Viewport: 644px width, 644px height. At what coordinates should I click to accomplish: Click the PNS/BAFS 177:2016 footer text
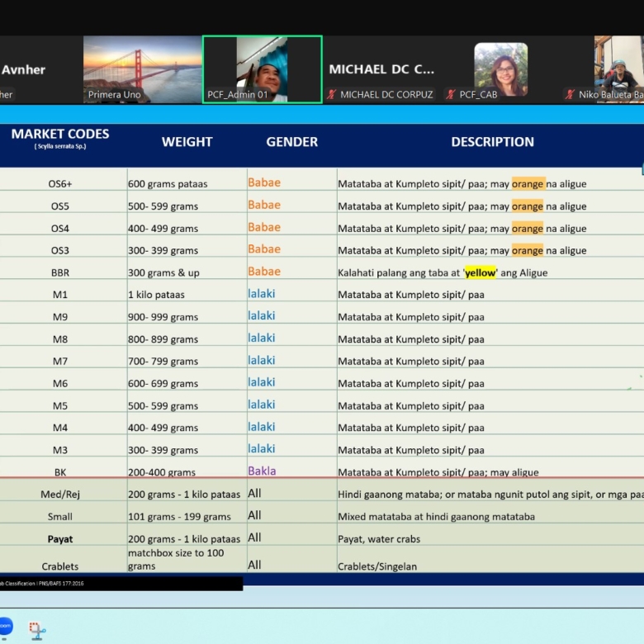point(62,583)
